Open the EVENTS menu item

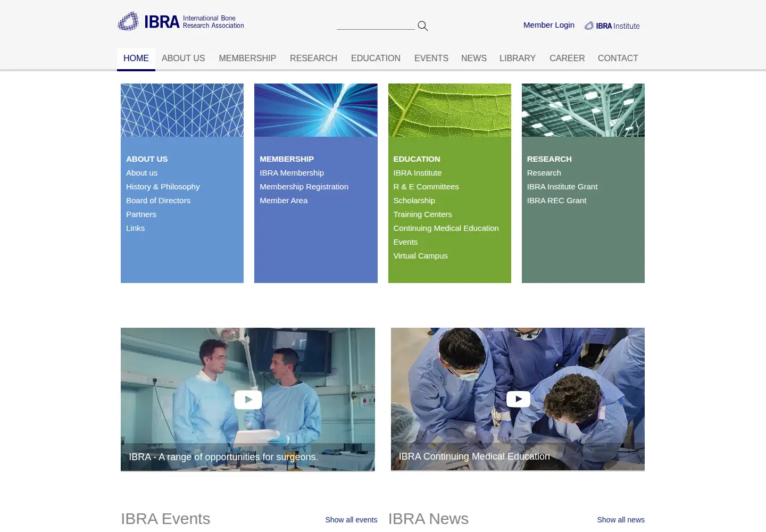point(431,59)
